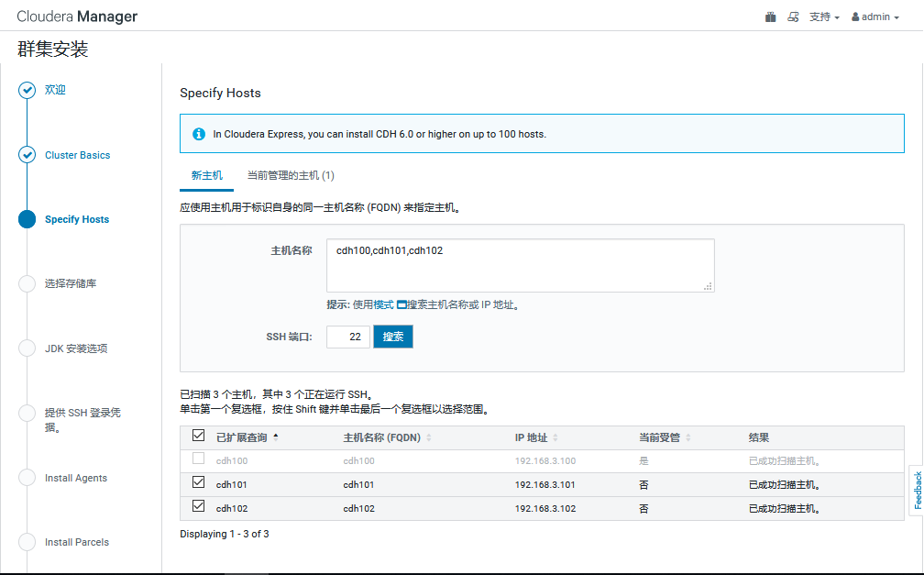The width and height of the screenshot is (924, 575).
Task: Click the SSH 端口 input field
Action: coord(347,337)
